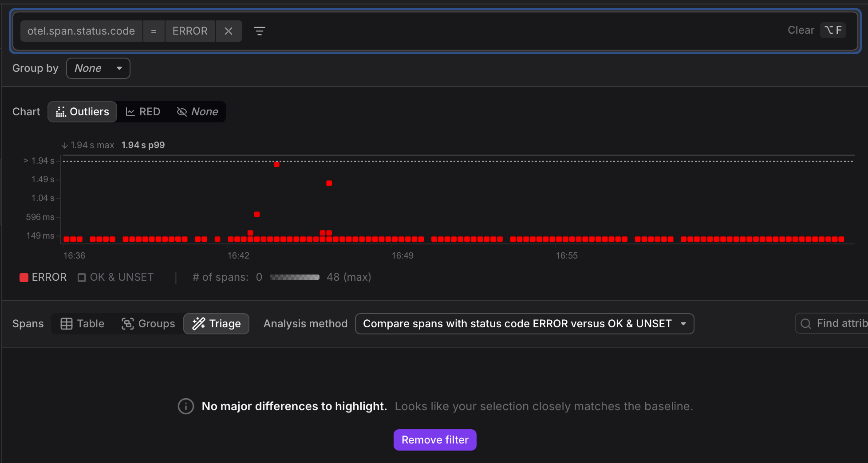This screenshot has width=868, height=463.
Task: Toggle the OK & UNSET legend checkbox
Action: (x=82, y=278)
